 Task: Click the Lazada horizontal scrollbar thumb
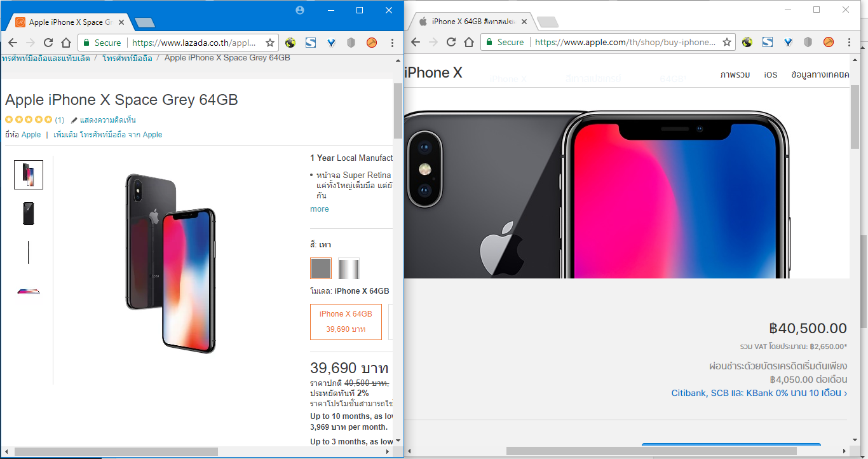coord(116,451)
